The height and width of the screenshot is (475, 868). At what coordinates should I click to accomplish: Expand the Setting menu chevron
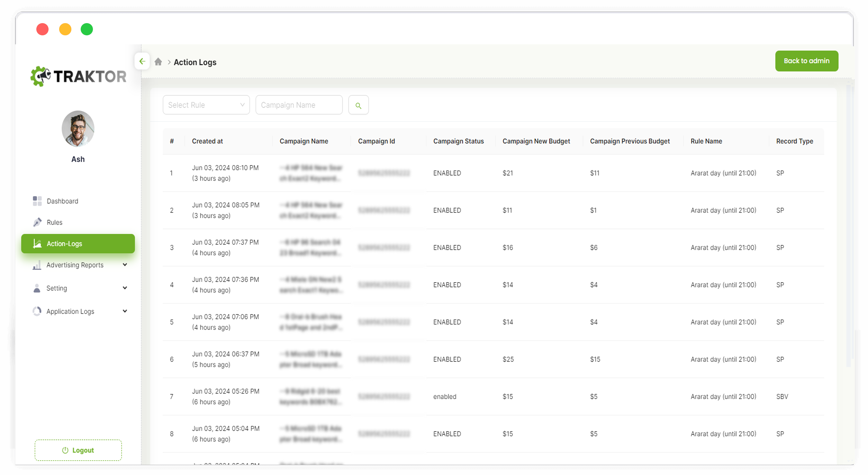click(125, 288)
